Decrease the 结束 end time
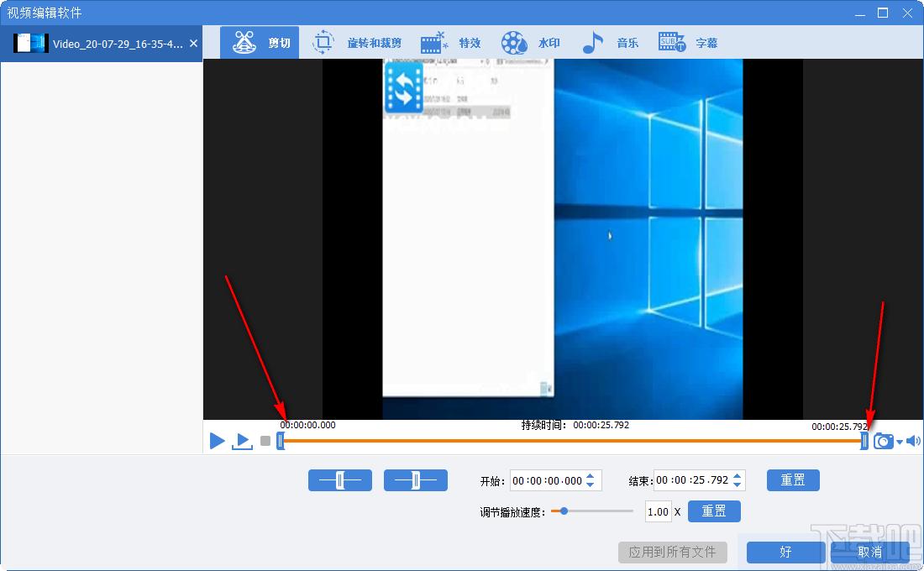 point(738,485)
